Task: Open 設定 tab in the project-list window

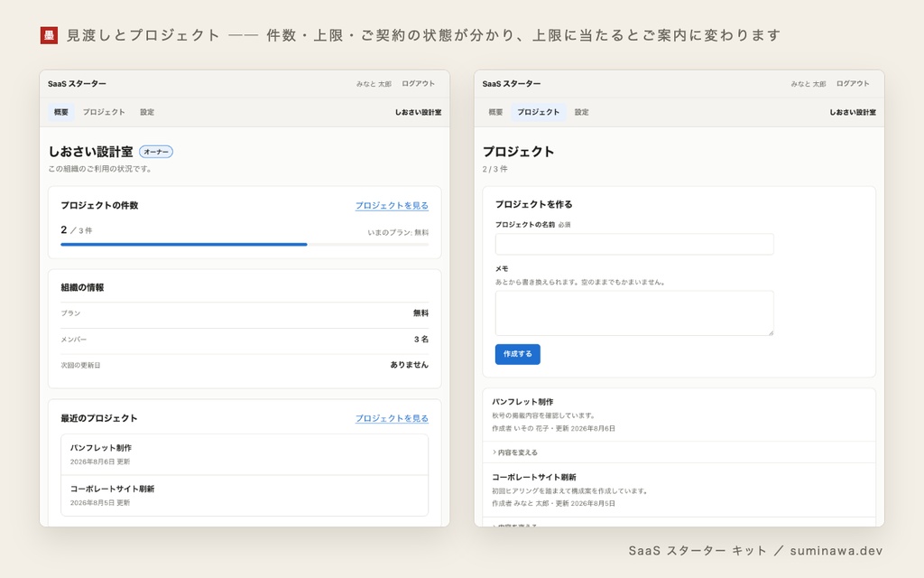Action: click(582, 112)
